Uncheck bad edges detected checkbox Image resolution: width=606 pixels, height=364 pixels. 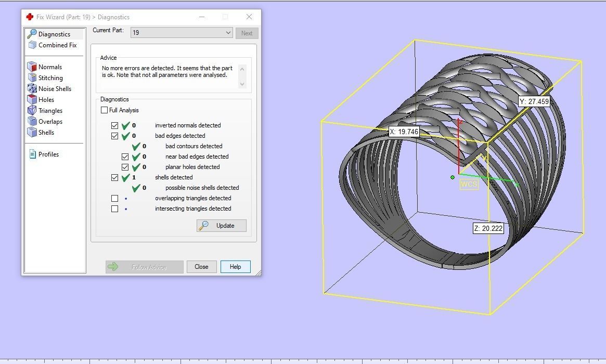click(x=114, y=136)
